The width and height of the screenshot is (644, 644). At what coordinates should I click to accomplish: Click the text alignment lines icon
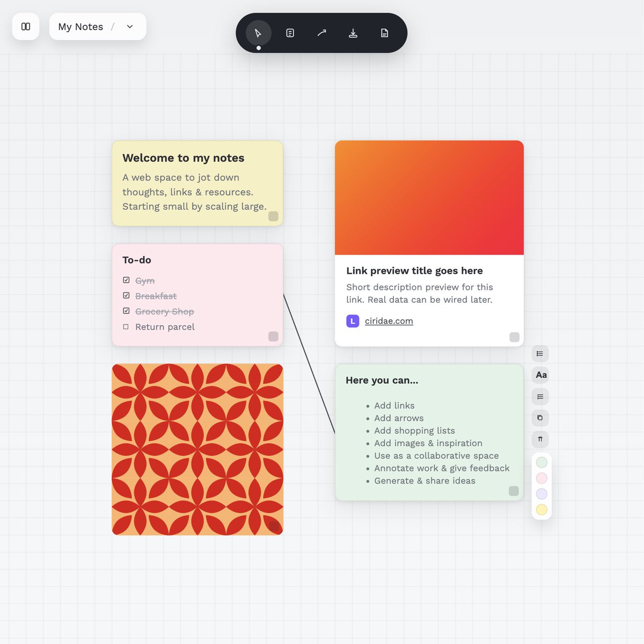pos(540,397)
